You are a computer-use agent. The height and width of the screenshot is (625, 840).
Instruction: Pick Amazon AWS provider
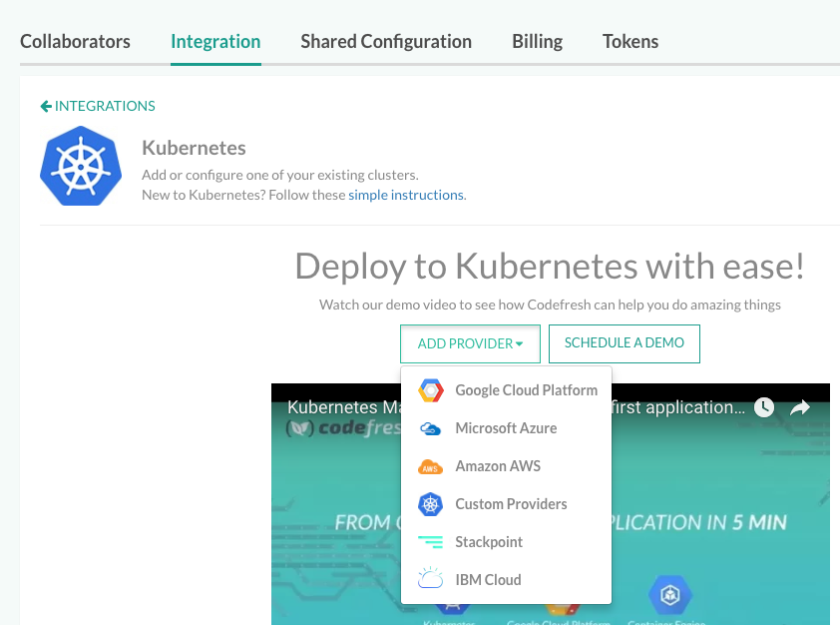pos(506,466)
